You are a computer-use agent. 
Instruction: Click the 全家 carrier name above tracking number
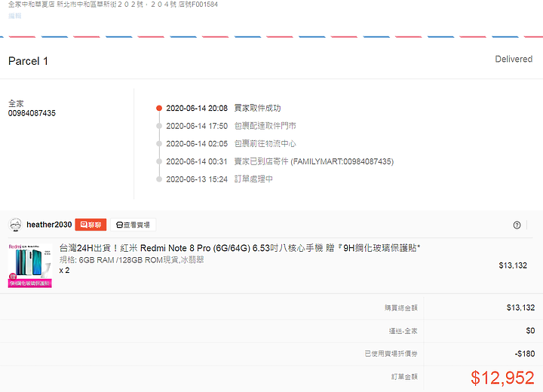16,103
